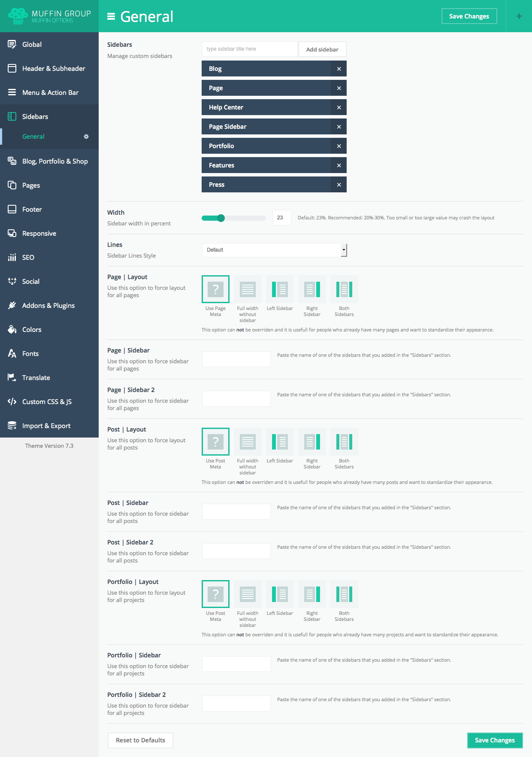Screen dimensions: 532x757
Task: Click the hamburger menu icon beside General
Action: 111,17
